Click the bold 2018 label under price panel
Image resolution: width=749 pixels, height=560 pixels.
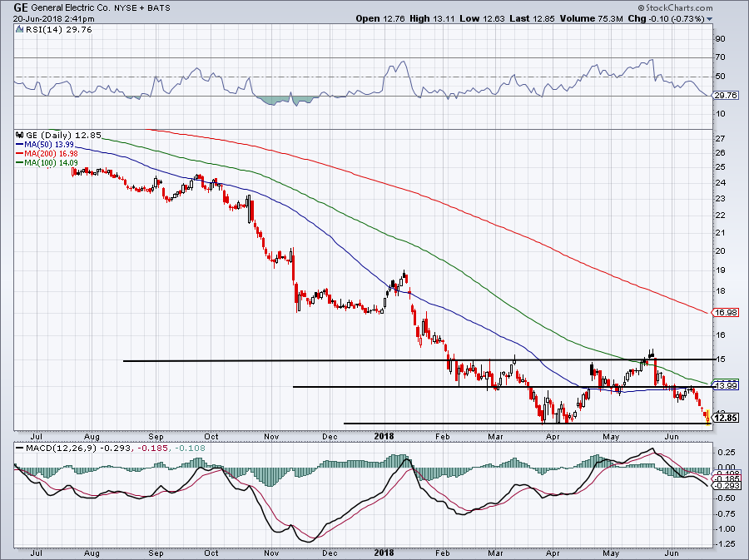click(x=384, y=436)
